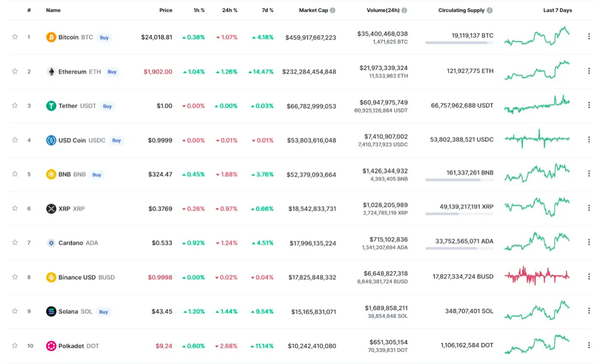
Task: Click the XRP coin logo
Action: pos(51,208)
